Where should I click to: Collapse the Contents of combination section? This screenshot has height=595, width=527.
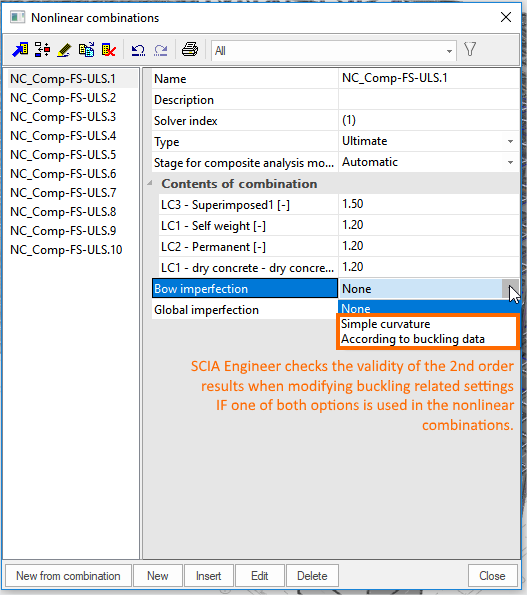(150, 183)
